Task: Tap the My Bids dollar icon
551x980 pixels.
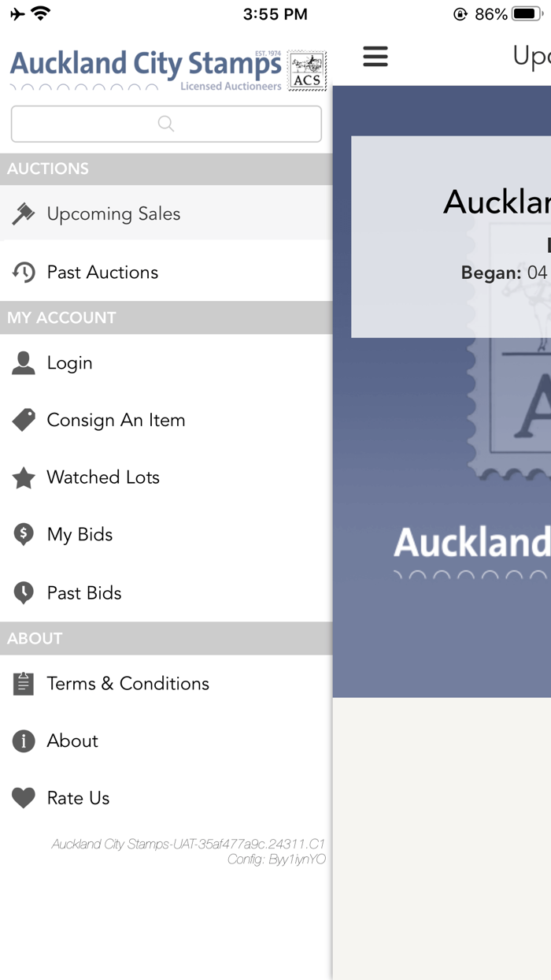Action: (24, 534)
